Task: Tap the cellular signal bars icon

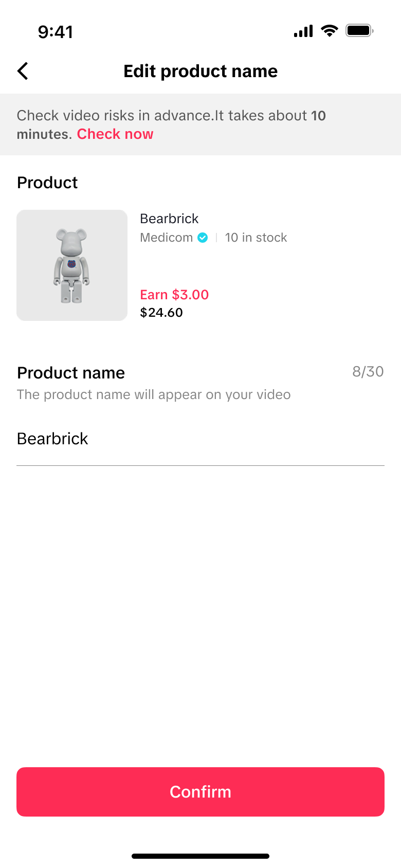Action: 303,31
